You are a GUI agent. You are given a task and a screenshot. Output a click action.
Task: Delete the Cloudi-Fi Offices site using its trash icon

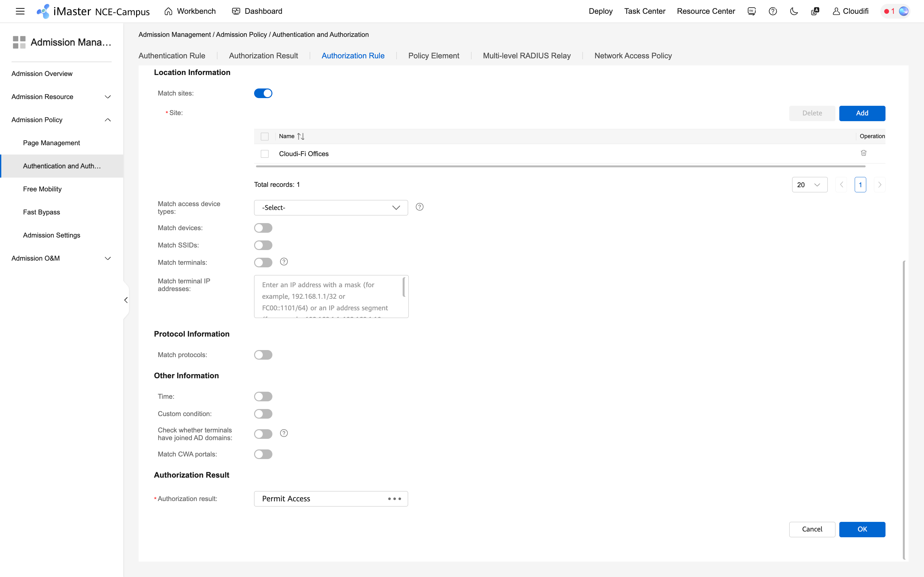(x=864, y=154)
